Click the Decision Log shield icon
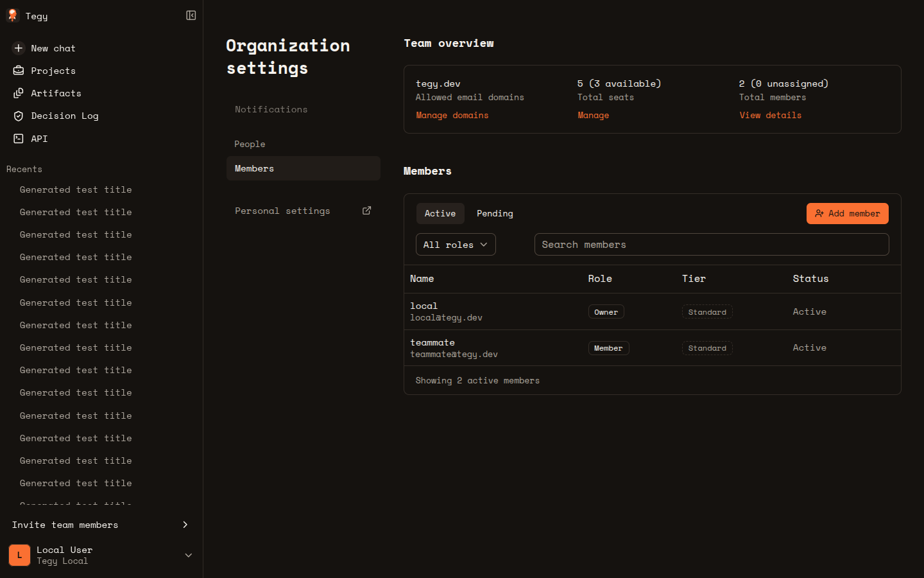The width and height of the screenshot is (924, 578). coord(19,116)
